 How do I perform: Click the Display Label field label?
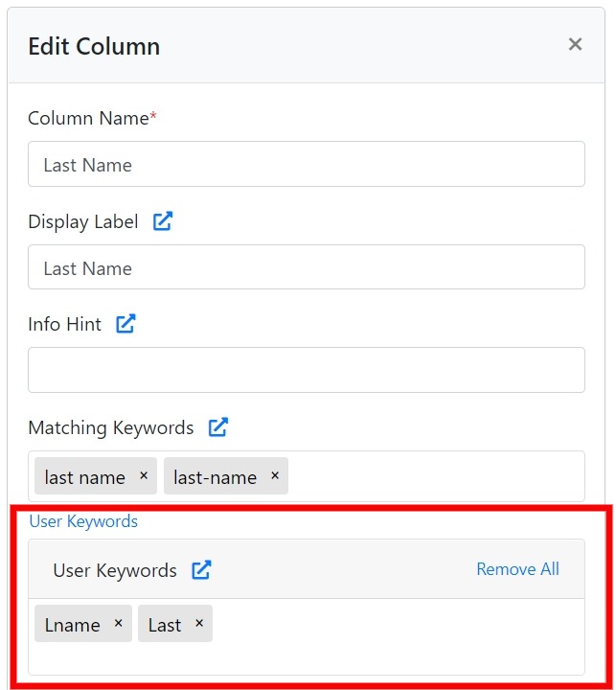[83, 221]
